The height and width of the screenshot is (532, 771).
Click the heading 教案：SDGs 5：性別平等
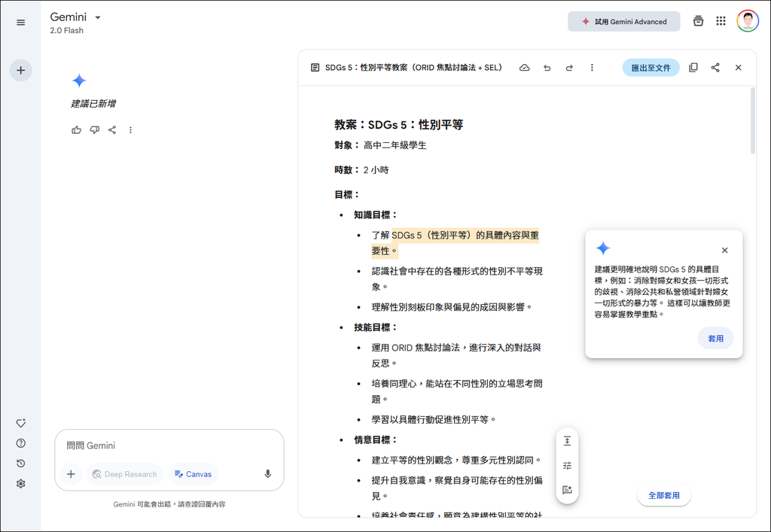(x=399, y=125)
